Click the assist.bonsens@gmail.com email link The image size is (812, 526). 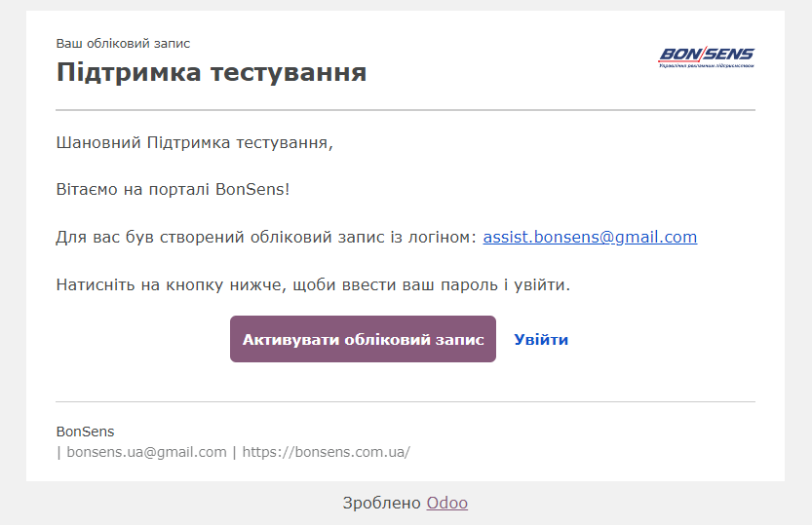pos(590,237)
